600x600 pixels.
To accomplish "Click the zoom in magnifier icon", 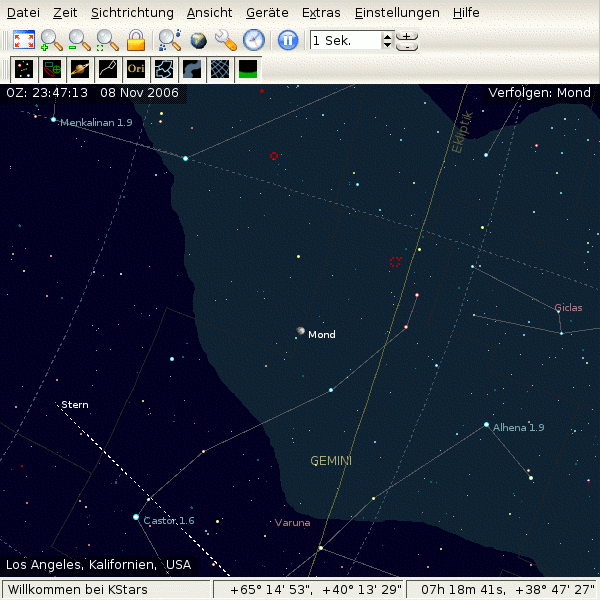I will point(51,40).
